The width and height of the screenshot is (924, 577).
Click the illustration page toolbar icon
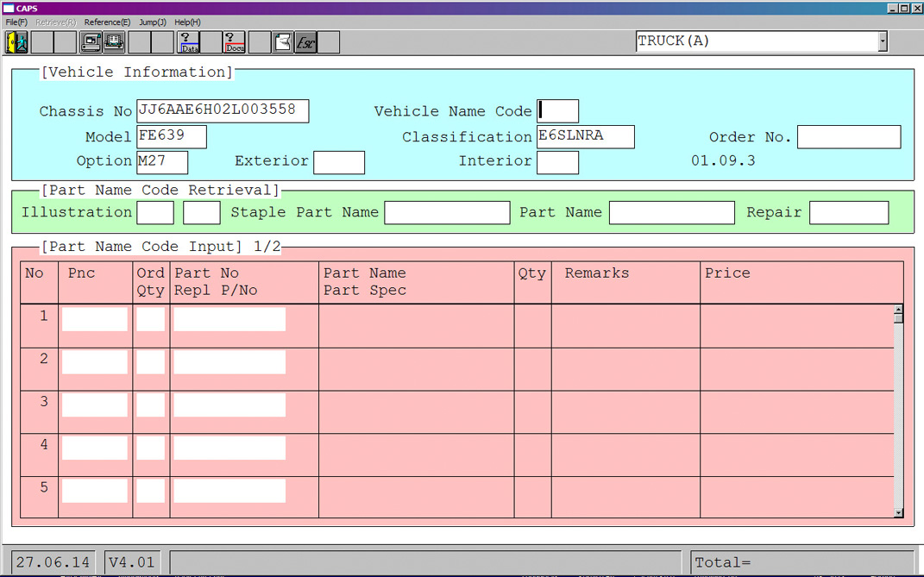(x=282, y=41)
